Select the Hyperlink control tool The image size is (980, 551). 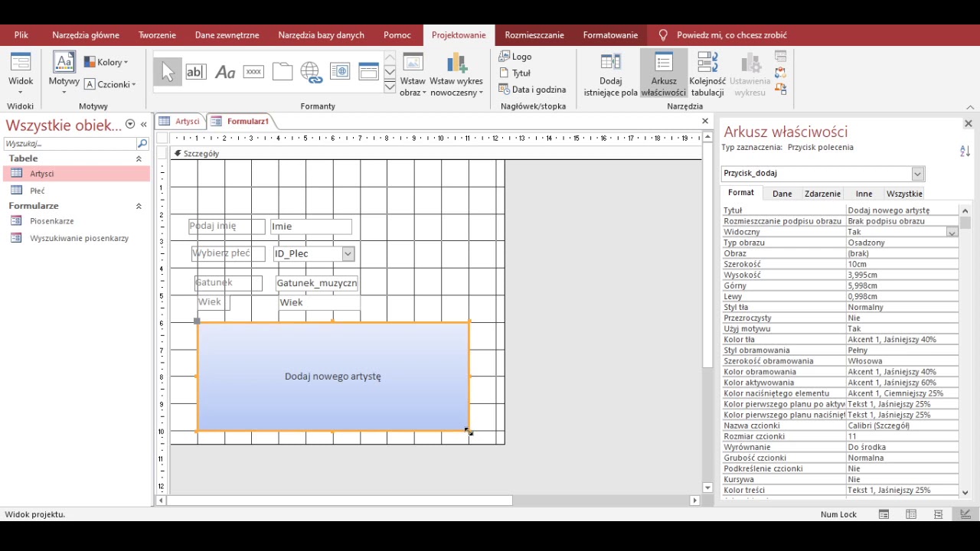311,72
